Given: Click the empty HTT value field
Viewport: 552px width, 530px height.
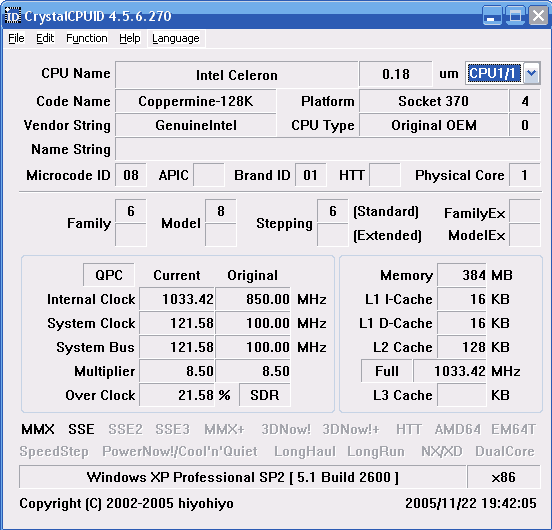Looking at the screenshot, I should click(385, 175).
